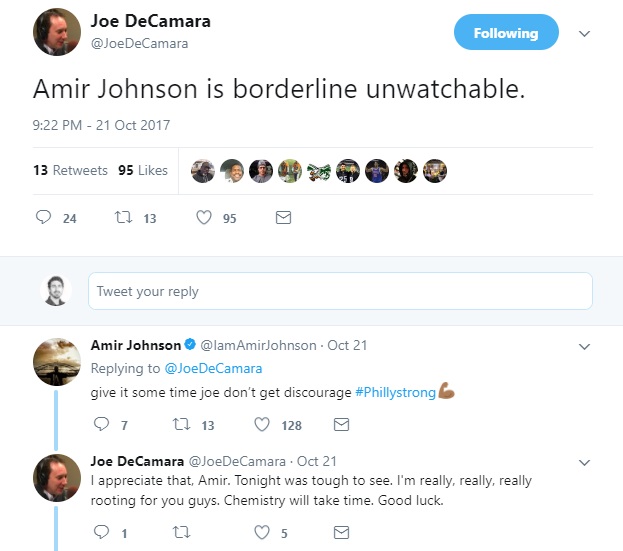Like Joe DeCamara's bottom reply
This screenshot has width=623, height=551.
click(262, 532)
